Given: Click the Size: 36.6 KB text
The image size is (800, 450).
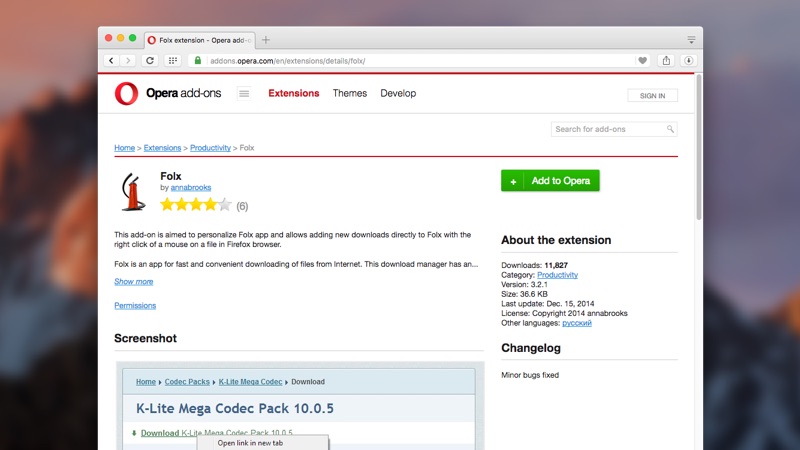Looking at the screenshot, I should tap(524, 294).
